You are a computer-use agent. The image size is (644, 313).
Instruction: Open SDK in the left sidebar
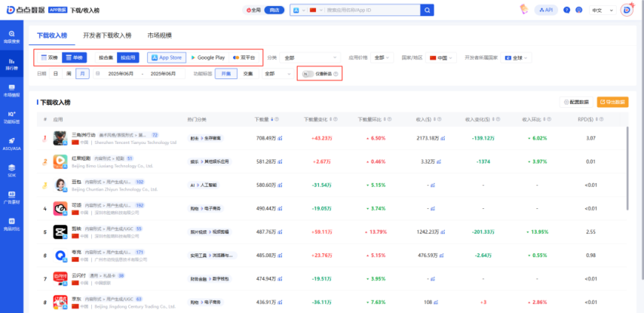click(11, 170)
